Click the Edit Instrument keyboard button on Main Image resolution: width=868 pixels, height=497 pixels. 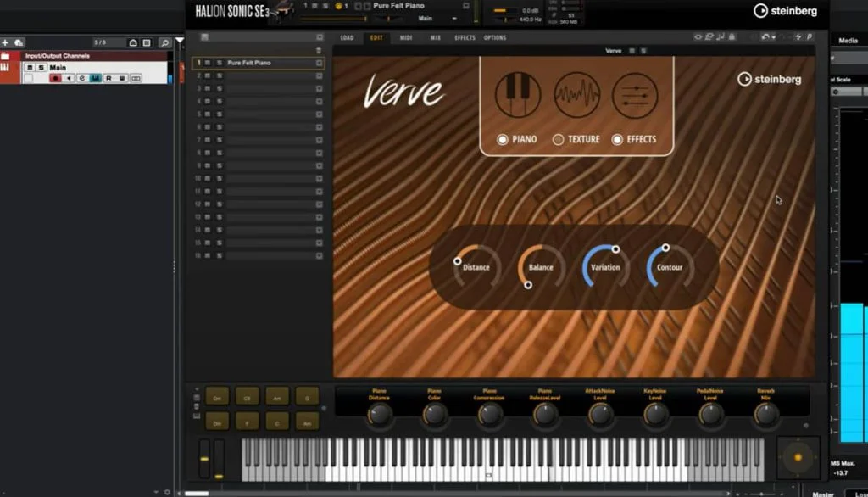(95, 79)
